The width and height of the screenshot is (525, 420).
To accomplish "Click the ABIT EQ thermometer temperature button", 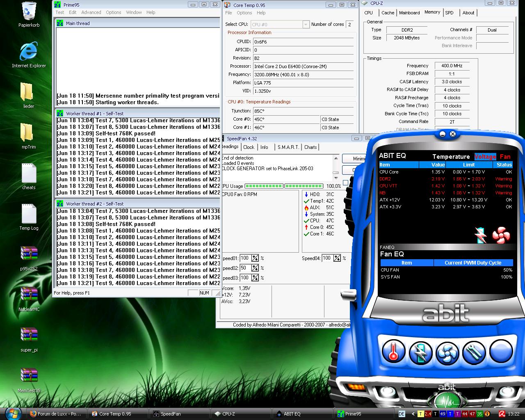I will 393,352.
